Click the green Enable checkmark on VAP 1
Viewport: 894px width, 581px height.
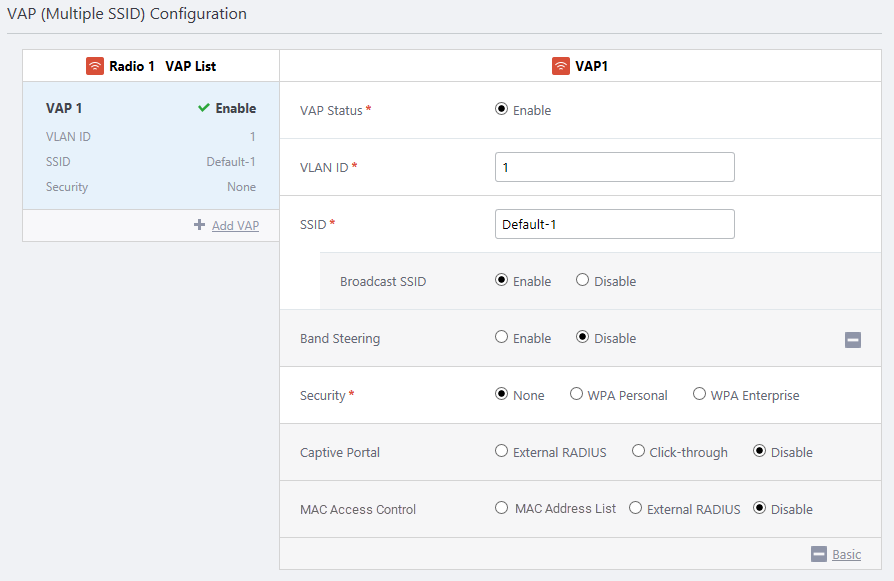(204, 108)
